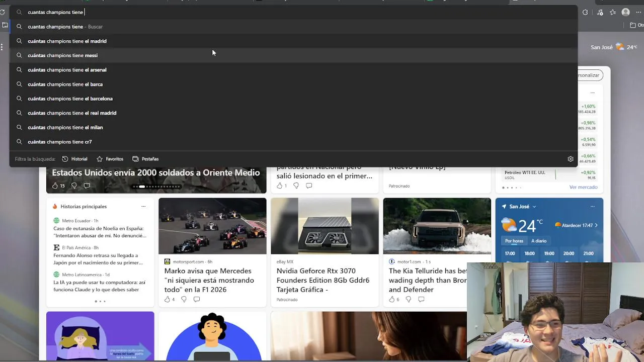The width and height of the screenshot is (644, 362).
Task: Open the San José weather header widget
Action: [x=614, y=47]
